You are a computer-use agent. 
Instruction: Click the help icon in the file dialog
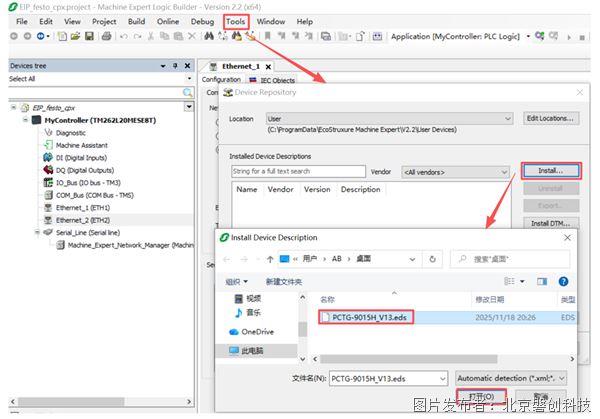[566, 282]
